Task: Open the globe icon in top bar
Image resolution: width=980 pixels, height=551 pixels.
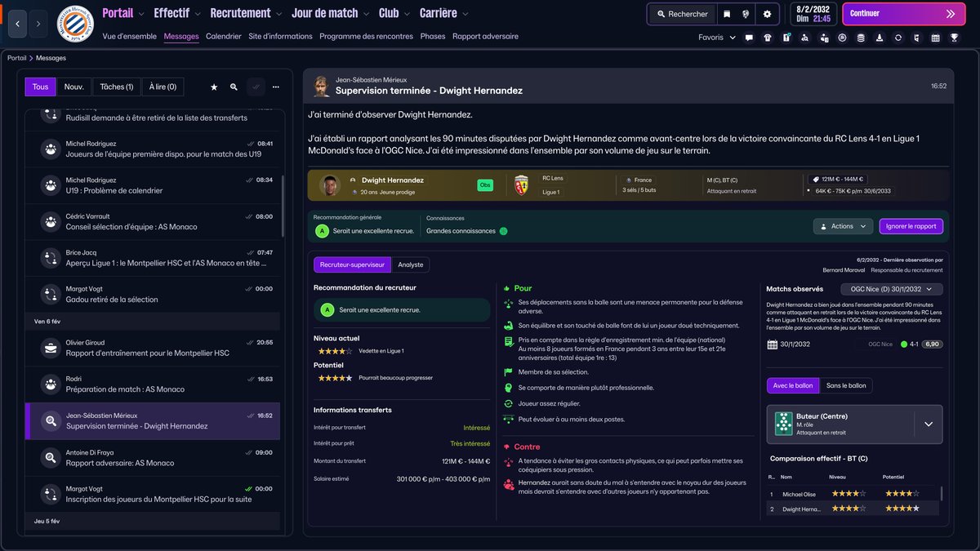Action: coord(746,14)
